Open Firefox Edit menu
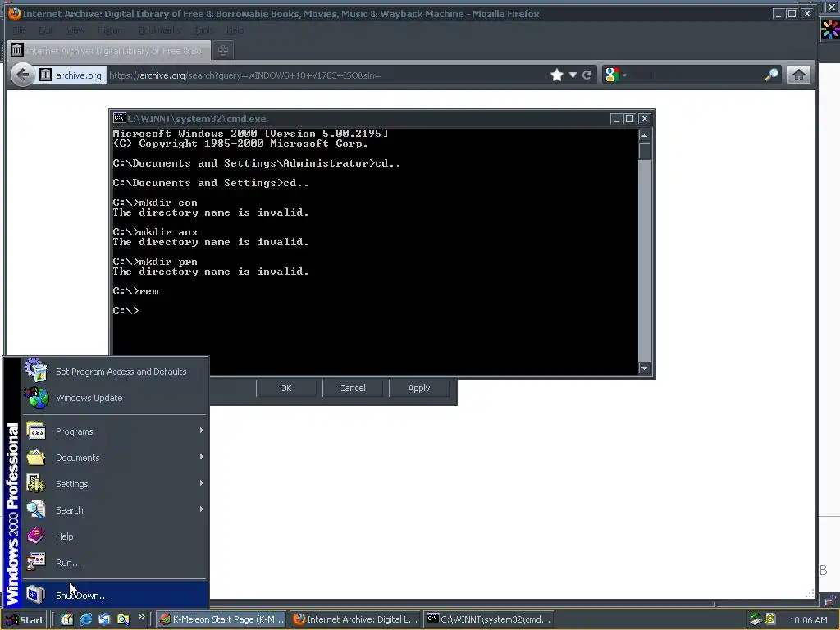This screenshot has width=840, height=630. tap(46, 30)
